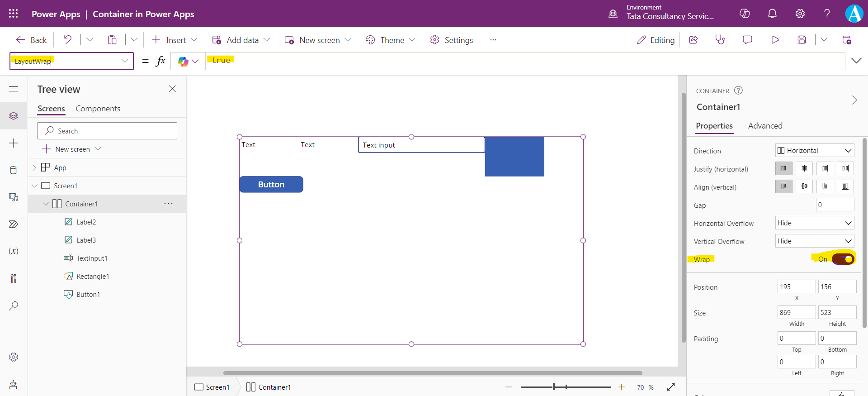
Task: Open the Direction dropdown
Action: 814,151
